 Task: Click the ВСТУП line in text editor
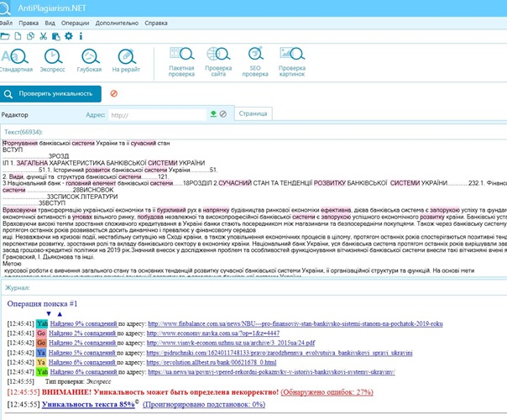[x=13, y=150]
